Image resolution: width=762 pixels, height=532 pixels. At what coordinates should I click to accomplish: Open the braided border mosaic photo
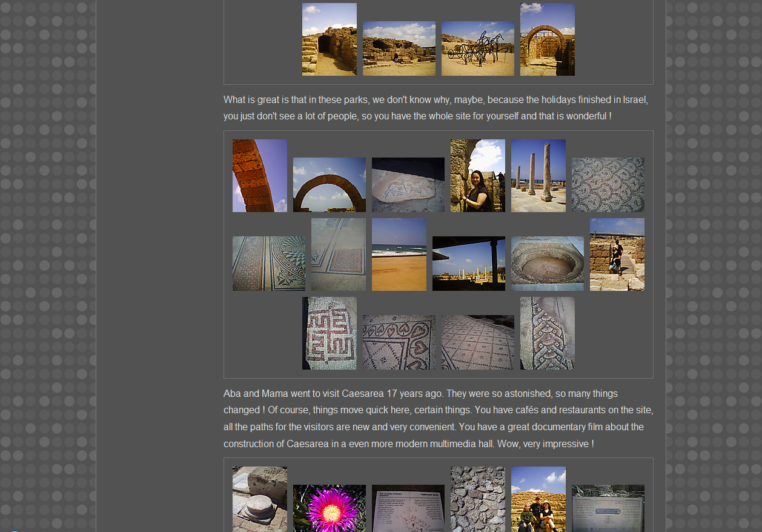[547, 333]
